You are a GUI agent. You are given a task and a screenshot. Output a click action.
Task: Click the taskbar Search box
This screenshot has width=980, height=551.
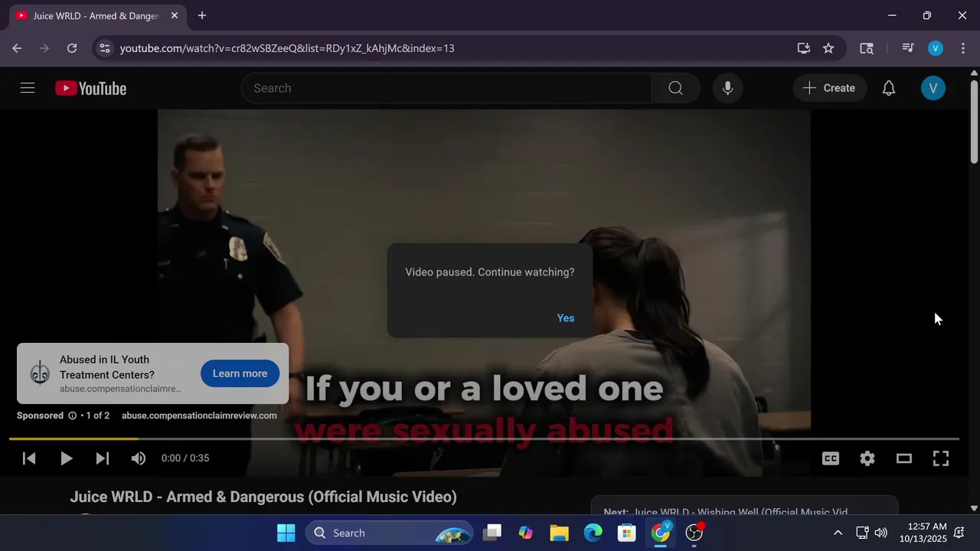point(389,533)
